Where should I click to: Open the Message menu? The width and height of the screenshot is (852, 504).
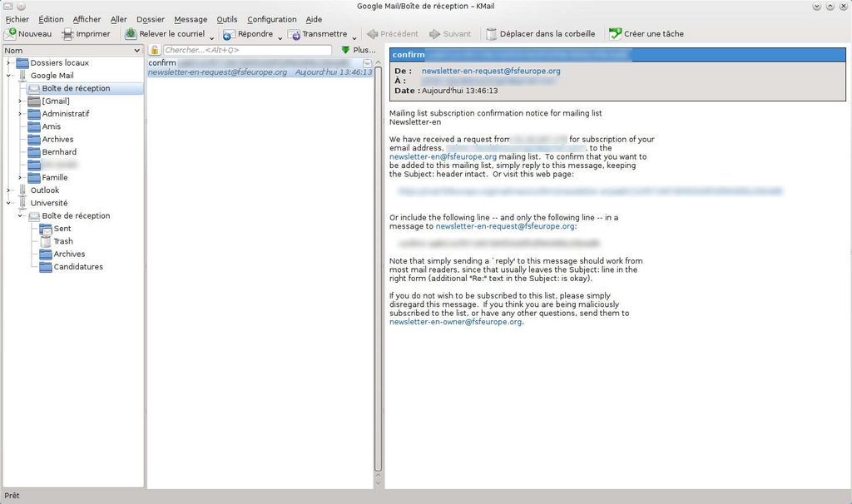(x=191, y=18)
